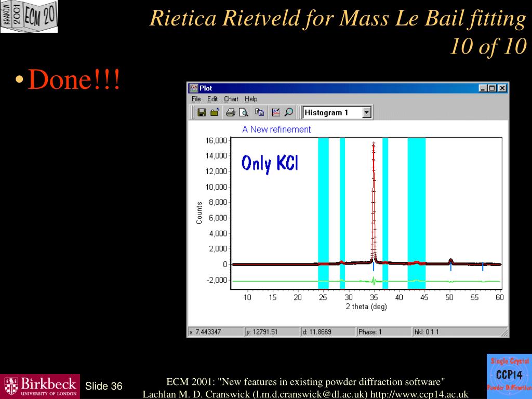Open Print Preview from the toolbar
Screen dimensions: 532x399
pyautogui.click(x=244, y=112)
